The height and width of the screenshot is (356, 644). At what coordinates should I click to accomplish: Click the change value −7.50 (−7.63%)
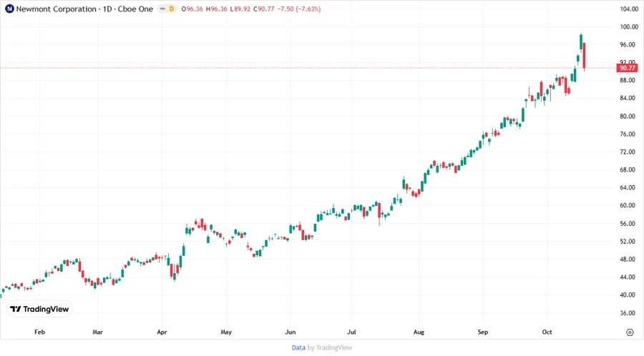click(299, 9)
